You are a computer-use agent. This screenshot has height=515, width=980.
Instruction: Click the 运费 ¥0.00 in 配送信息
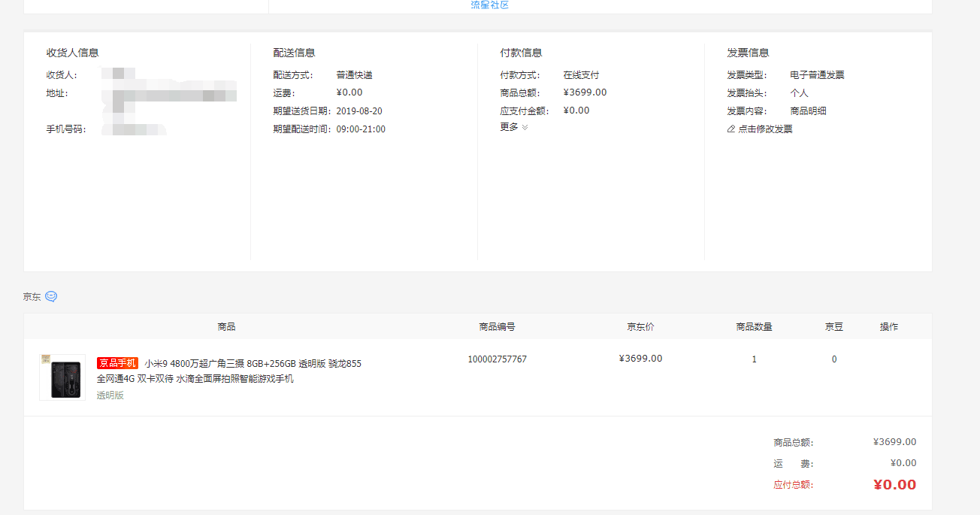tap(349, 92)
